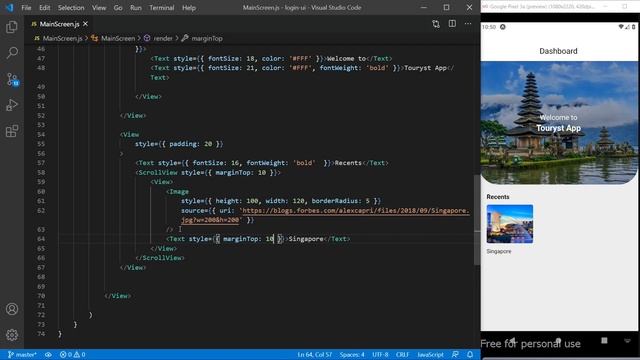Split the editor to the right
This screenshot has width=640, height=360.
[452, 24]
